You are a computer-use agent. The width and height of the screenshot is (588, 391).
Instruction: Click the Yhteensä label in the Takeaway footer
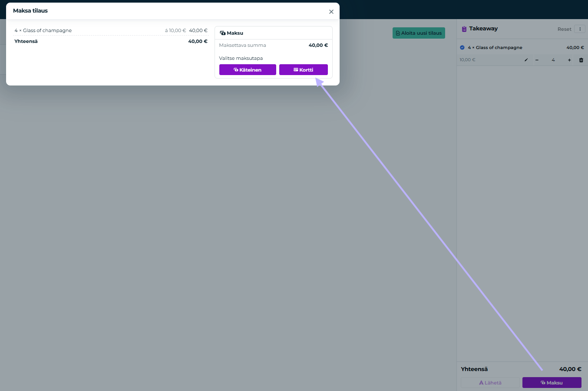(x=474, y=369)
